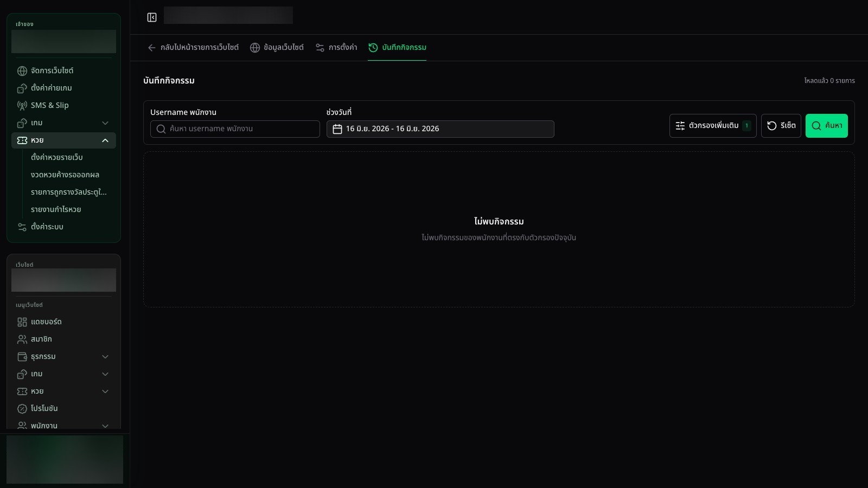Collapse the sidebar using the panel icon
The image size is (868, 488).
click(152, 17)
